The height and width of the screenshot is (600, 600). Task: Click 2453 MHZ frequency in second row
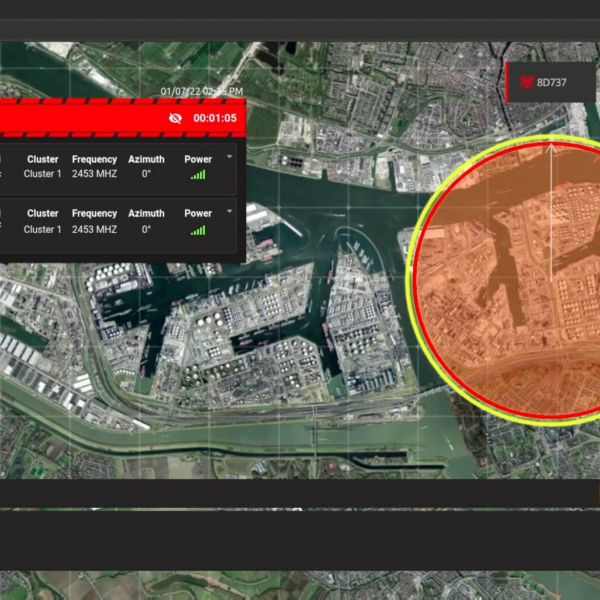(x=94, y=229)
